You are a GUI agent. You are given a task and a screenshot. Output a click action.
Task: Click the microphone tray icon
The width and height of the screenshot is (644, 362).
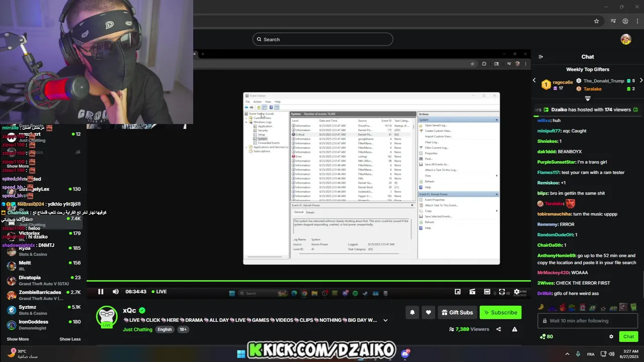coord(578,354)
